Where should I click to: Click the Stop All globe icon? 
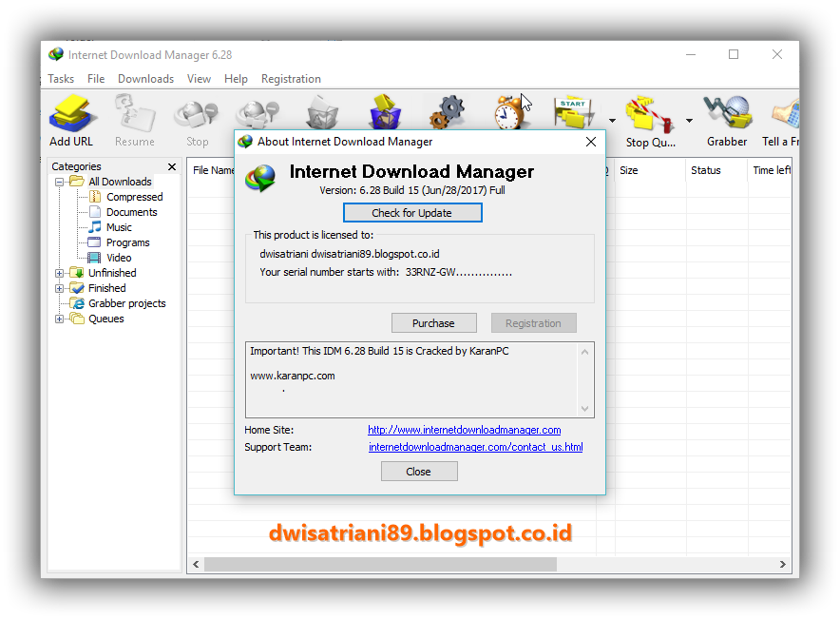pos(258,113)
